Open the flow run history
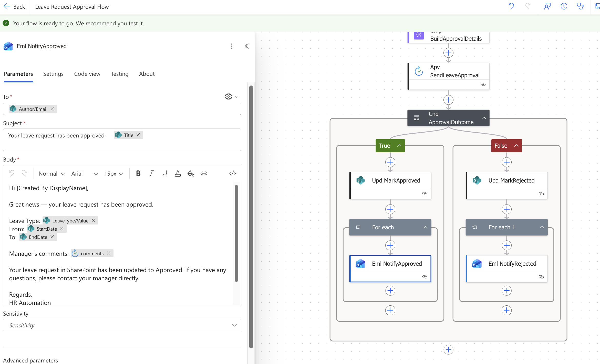Image resolution: width=600 pixels, height=364 pixels. (x=564, y=6)
